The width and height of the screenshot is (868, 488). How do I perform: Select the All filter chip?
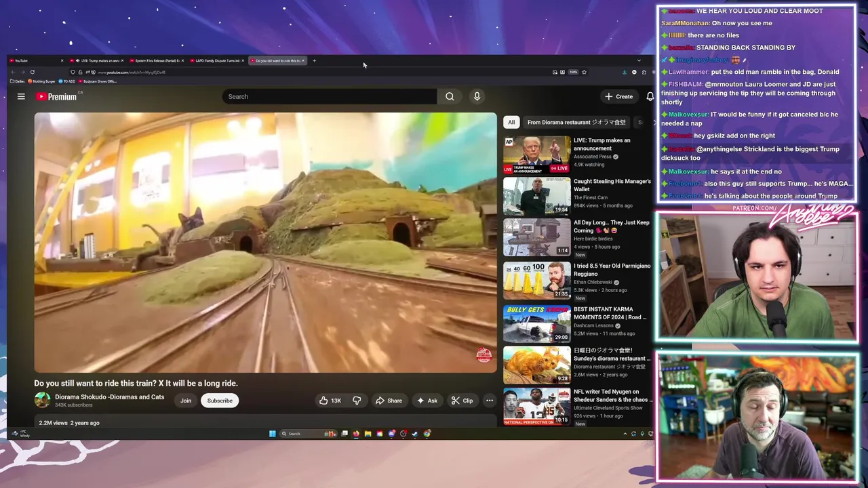511,122
